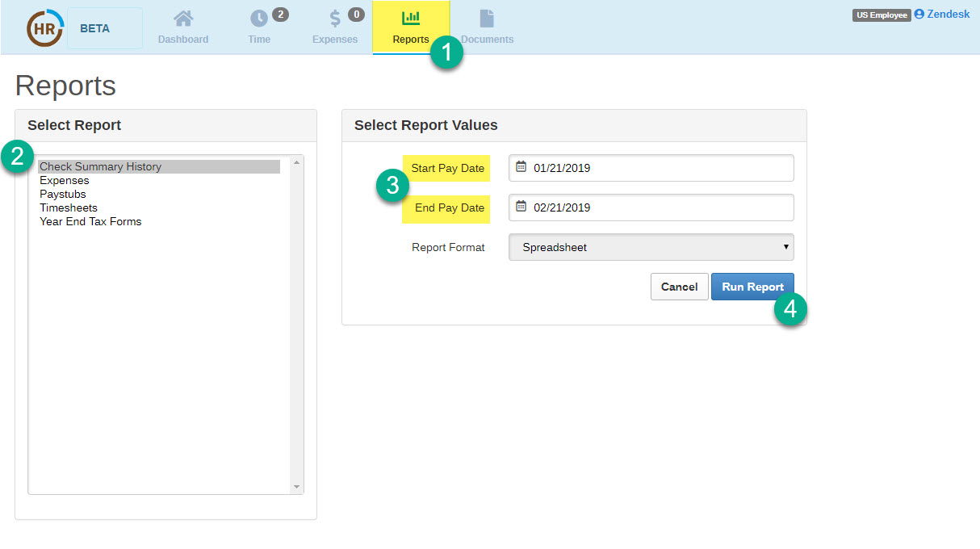Click the Zendesk user profile link
The height and width of the screenshot is (549, 980).
[x=942, y=15]
